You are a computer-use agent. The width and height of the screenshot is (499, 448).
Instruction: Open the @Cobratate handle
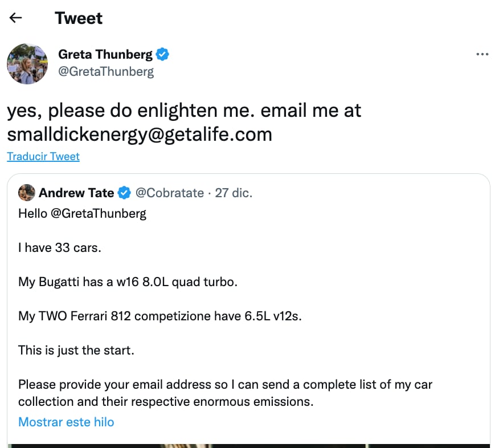(x=170, y=193)
